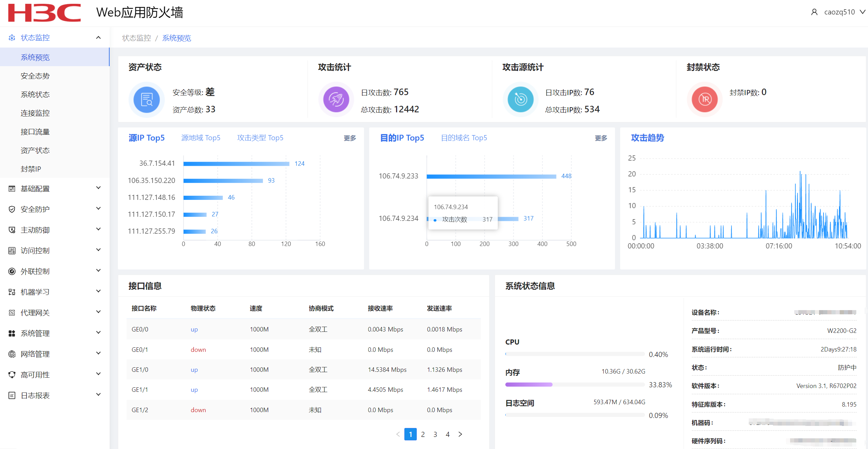Click the user avatar icon beside caozq510

pyautogui.click(x=814, y=12)
